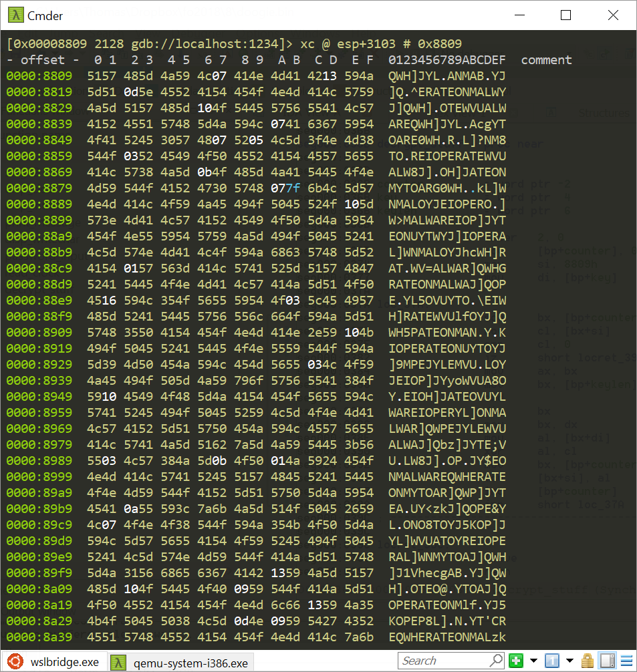Viewport: 637px width, 672px height.
Task: Click inside the Search input field
Action: 441,660
